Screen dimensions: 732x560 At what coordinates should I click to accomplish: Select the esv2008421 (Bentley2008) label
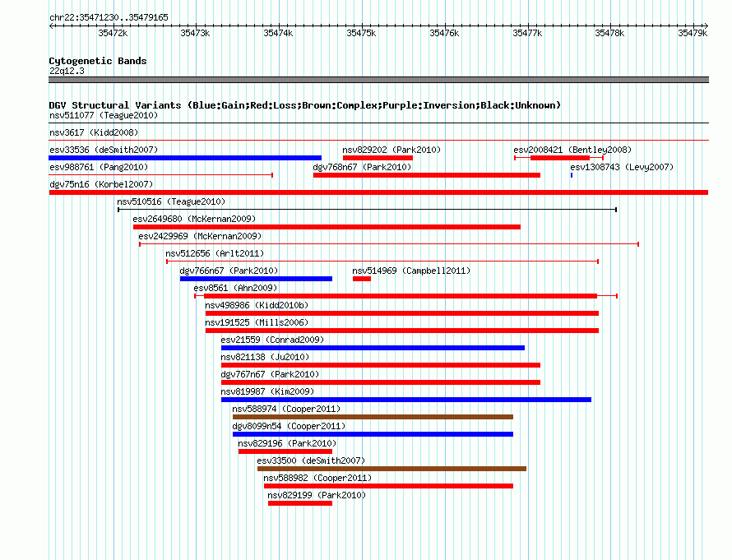[x=572, y=150]
